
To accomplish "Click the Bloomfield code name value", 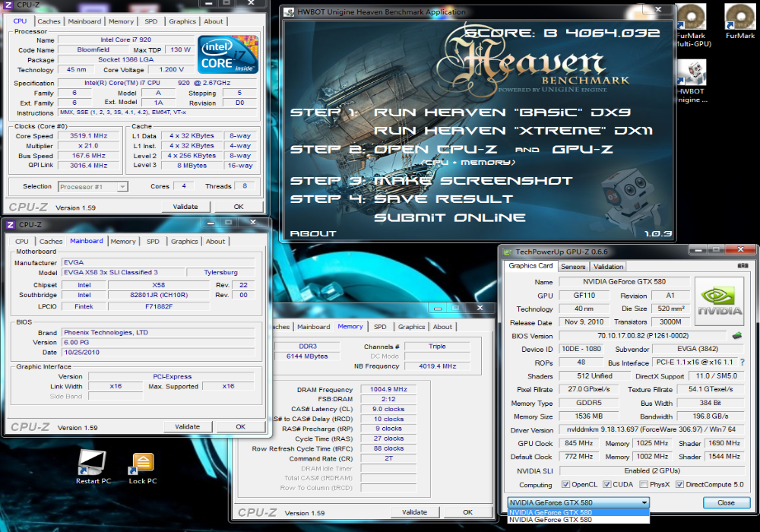I will click(x=93, y=49).
